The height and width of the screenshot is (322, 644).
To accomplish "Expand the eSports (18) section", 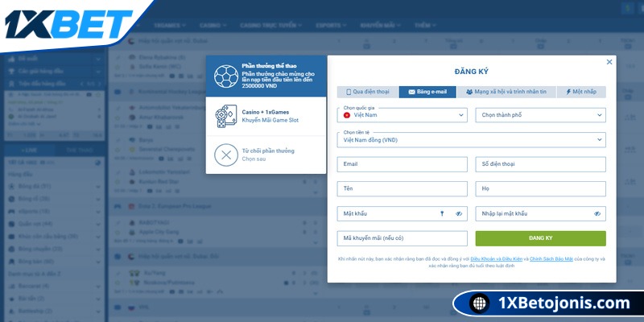I will [x=97, y=212].
